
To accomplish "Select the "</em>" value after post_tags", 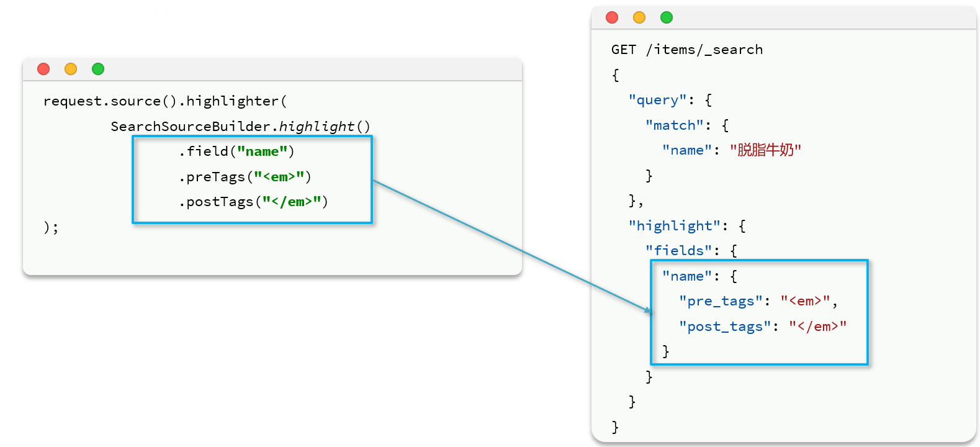I will click(817, 327).
